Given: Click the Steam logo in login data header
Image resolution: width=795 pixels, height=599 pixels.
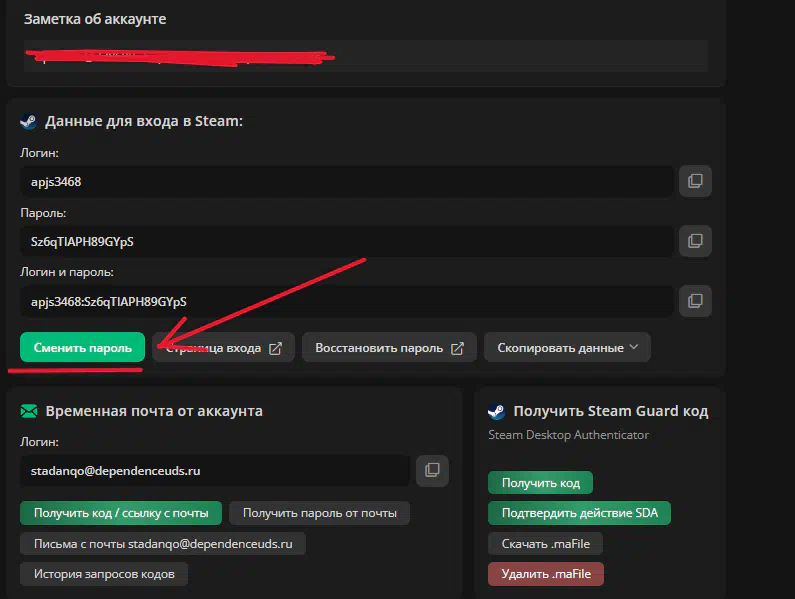Looking at the screenshot, I should (28, 121).
